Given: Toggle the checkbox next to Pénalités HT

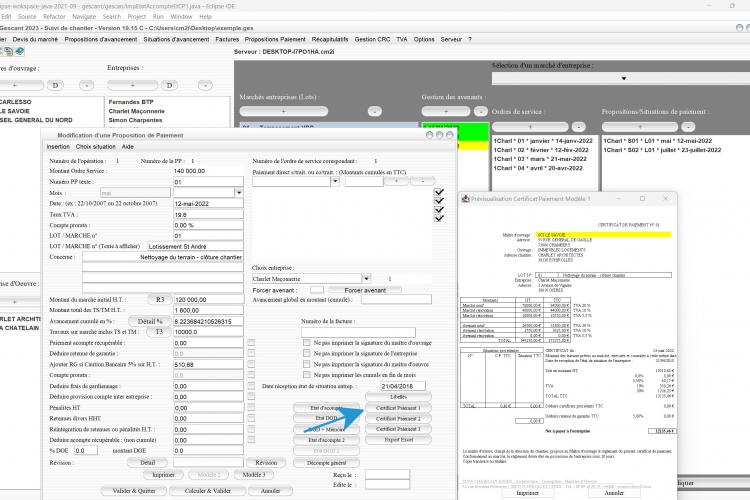Looking at the screenshot, I should pos(251,407).
